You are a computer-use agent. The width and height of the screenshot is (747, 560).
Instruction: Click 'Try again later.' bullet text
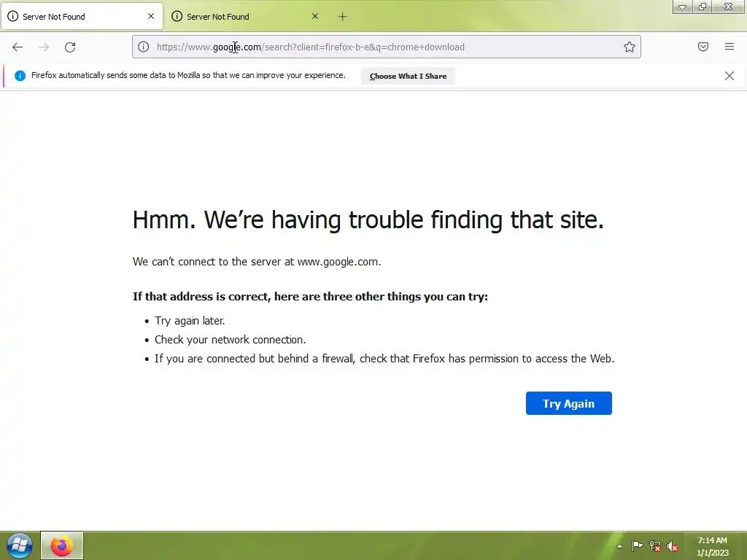[190, 321]
